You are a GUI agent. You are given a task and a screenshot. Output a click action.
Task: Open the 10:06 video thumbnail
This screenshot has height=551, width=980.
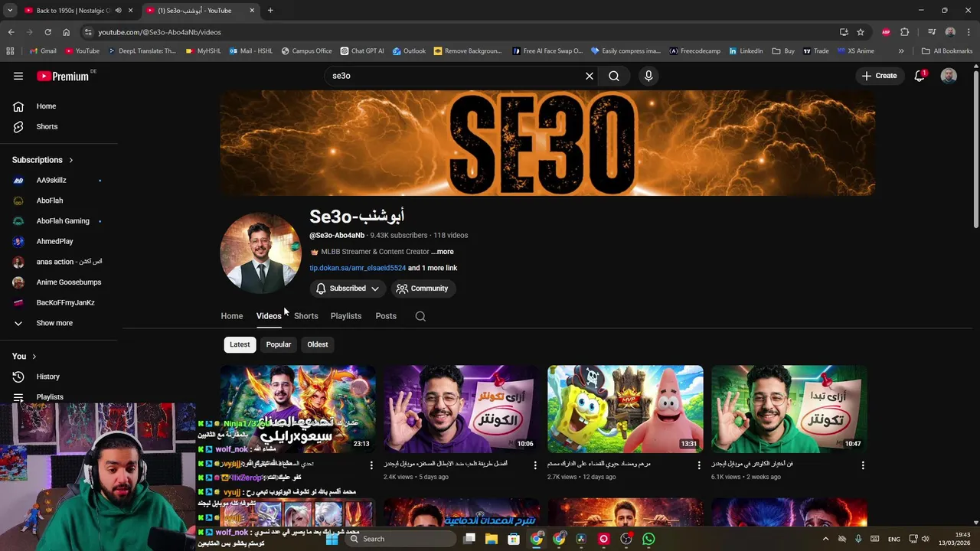tap(462, 409)
